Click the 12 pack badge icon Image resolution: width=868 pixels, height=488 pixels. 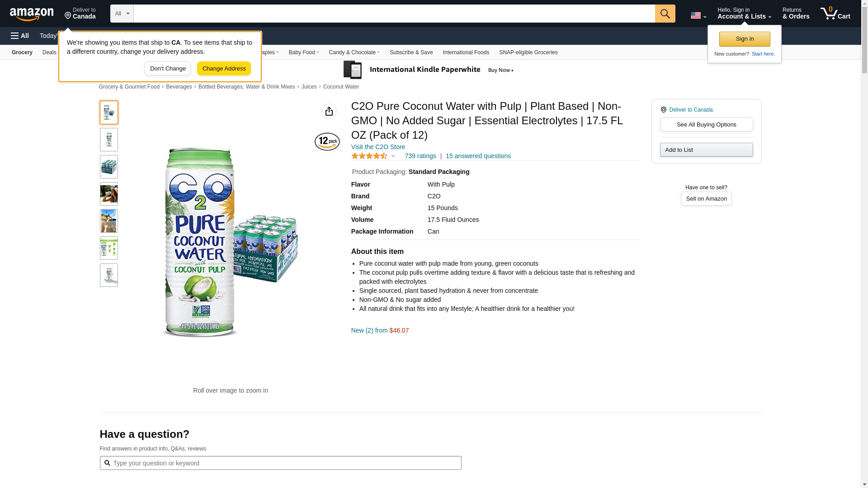coord(327,141)
